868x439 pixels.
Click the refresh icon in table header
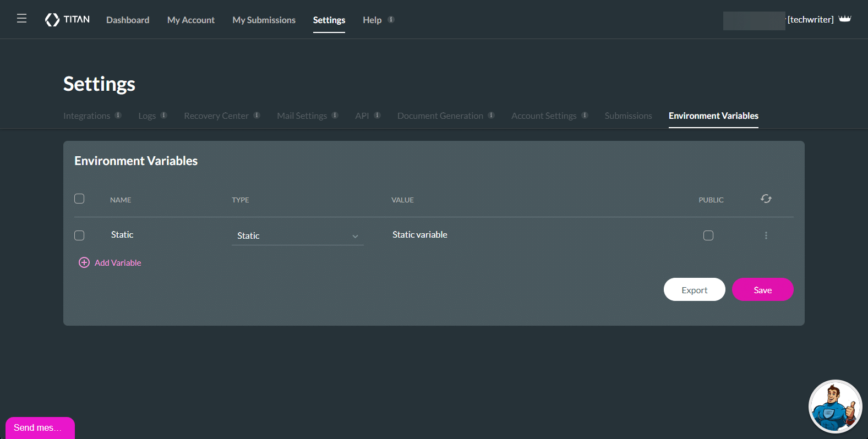coord(766,199)
